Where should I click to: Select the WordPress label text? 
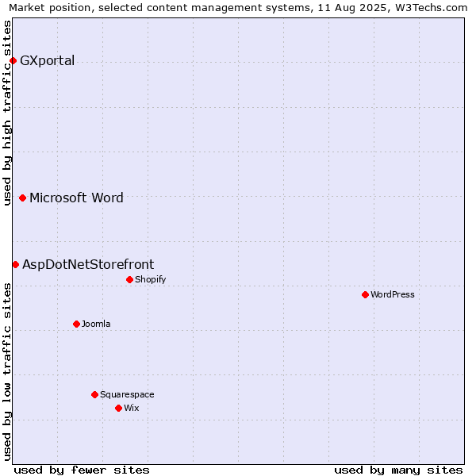392,294
